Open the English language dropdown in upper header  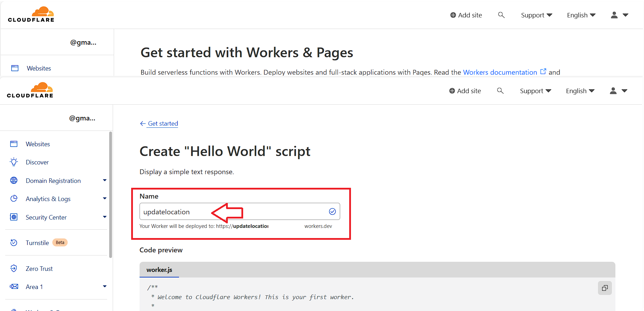(x=581, y=15)
